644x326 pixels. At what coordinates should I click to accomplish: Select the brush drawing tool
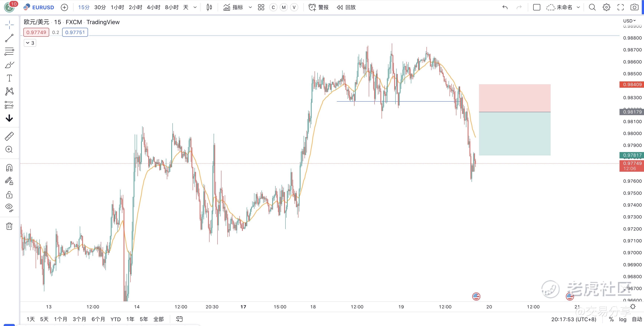click(x=9, y=65)
